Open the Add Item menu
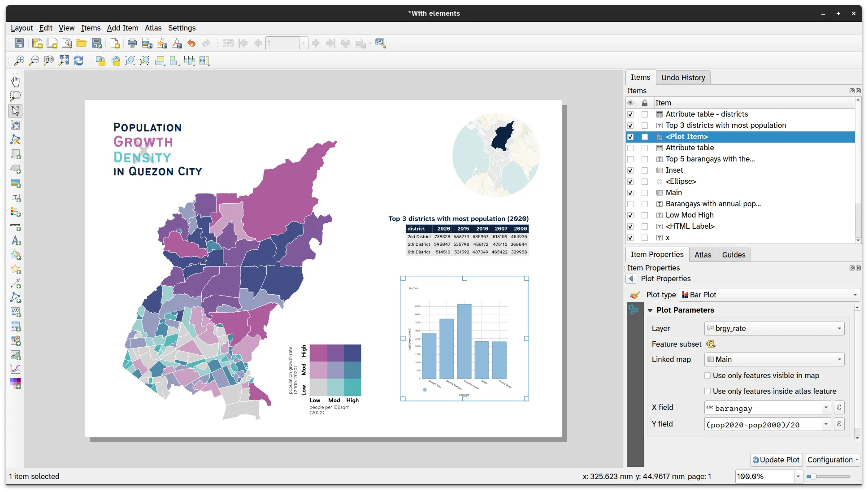The height and width of the screenshot is (492, 868). pyautogui.click(x=122, y=28)
